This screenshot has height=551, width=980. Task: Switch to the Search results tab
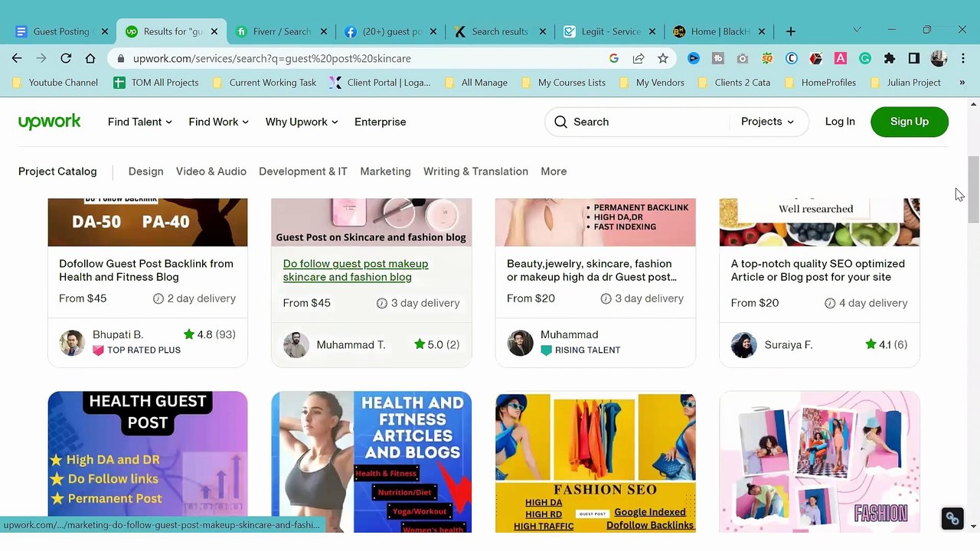499,31
